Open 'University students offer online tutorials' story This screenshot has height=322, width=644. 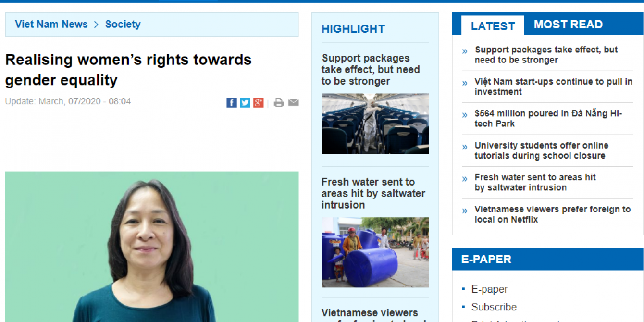coord(541,150)
